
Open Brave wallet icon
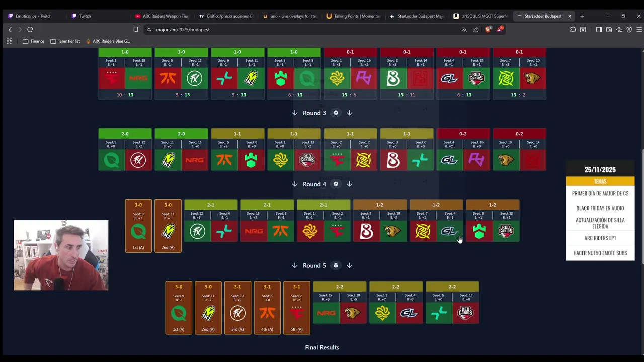(609, 30)
